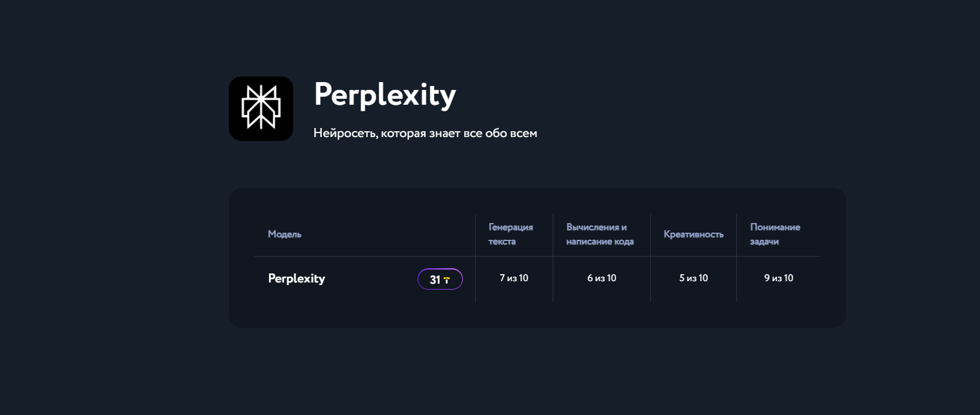The height and width of the screenshot is (415, 980).
Task: Select the Модель column header
Action: click(x=284, y=234)
